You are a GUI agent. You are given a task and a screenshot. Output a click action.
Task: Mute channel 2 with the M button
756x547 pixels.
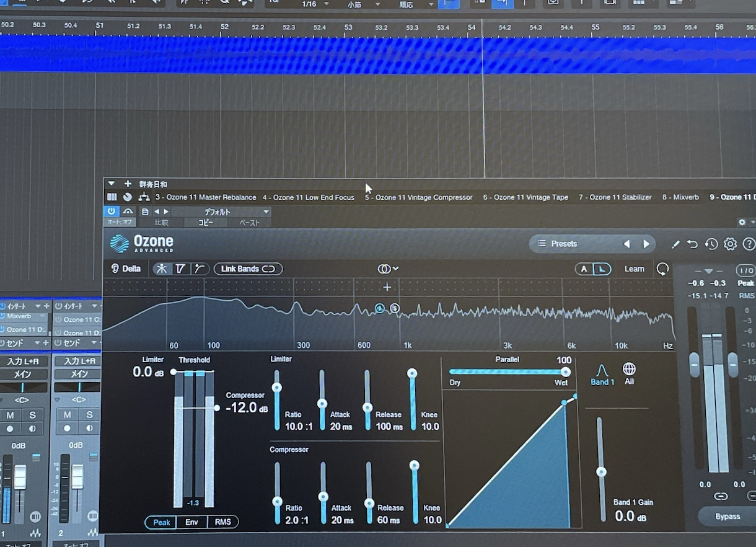[67, 415]
